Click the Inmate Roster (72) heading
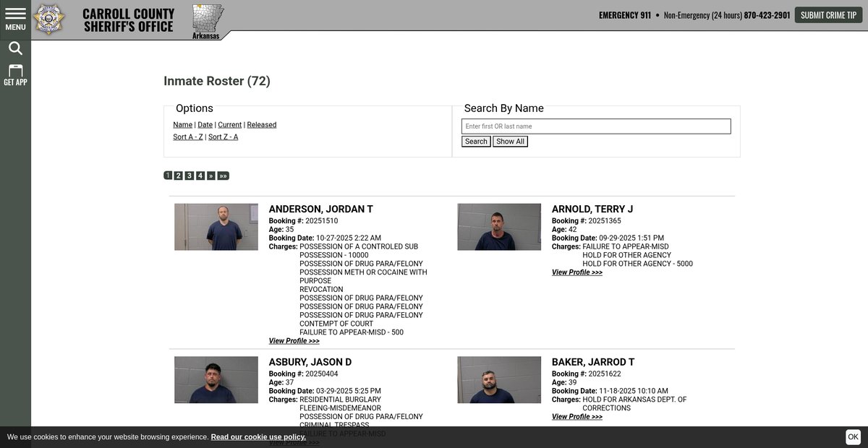The width and height of the screenshot is (868, 448). pos(217,81)
